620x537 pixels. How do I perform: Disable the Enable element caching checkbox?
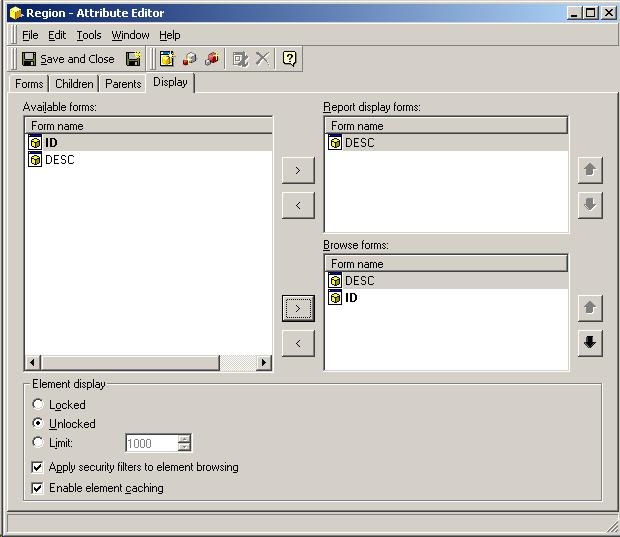tap(38, 488)
